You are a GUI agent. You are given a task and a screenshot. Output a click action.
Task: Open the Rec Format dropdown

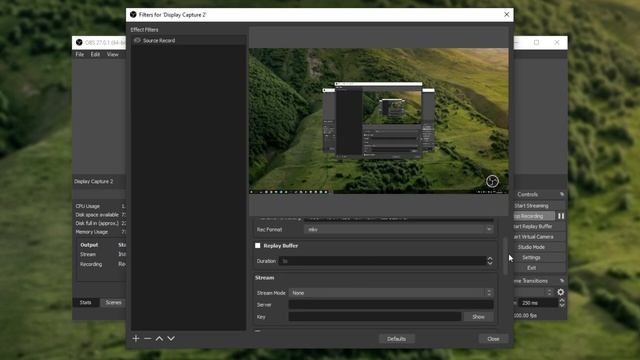(399, 229)
